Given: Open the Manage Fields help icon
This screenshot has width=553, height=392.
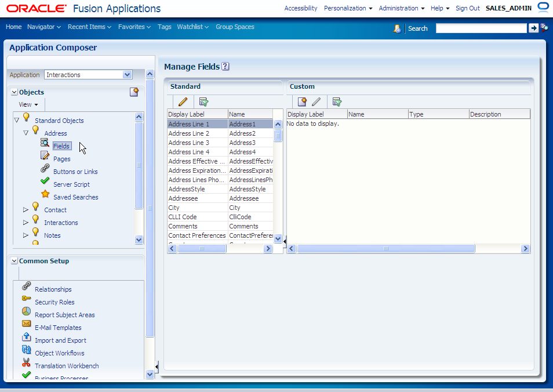Looking at the screenshot, I should (x=225, y=66).
